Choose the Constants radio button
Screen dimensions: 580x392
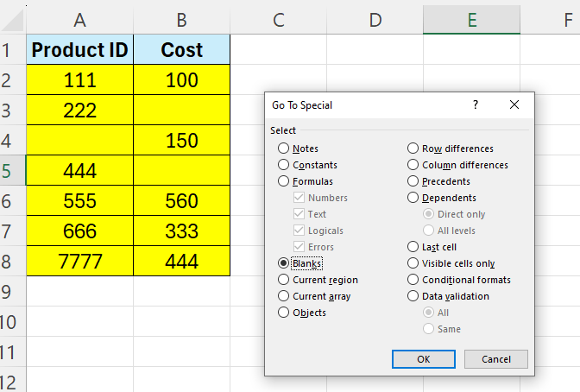click(283, 165)
